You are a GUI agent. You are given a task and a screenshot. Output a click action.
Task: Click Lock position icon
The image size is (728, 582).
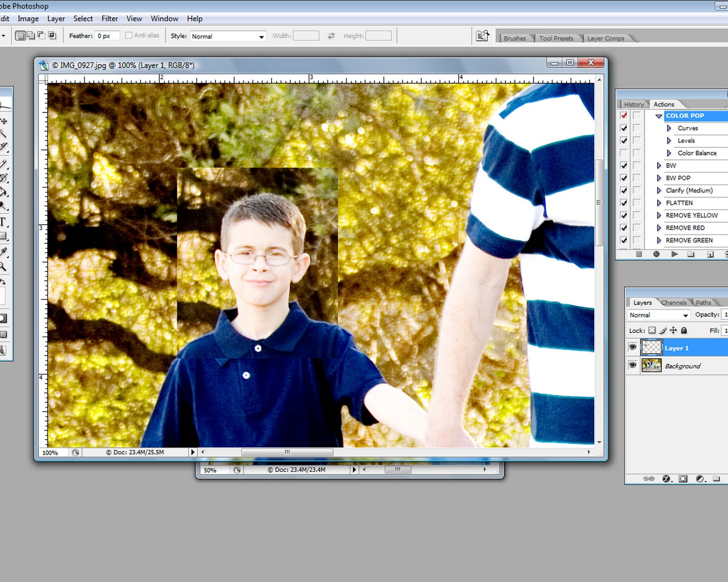[x=673, y=331]
